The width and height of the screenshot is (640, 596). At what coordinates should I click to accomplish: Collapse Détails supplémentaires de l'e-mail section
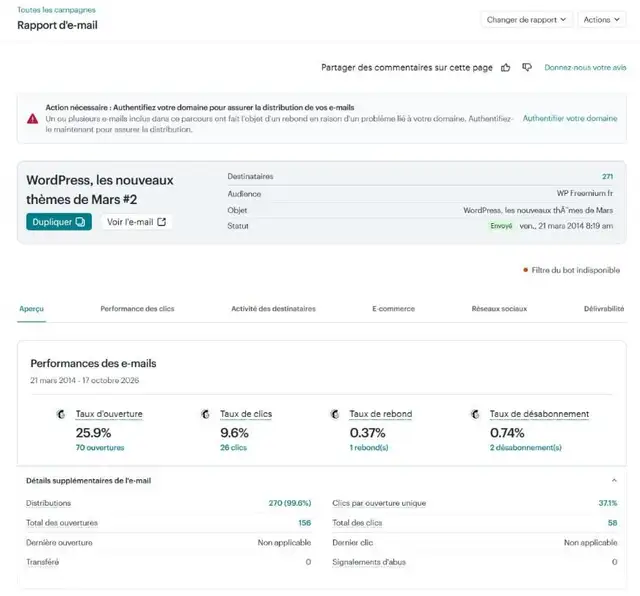[614, 480]
